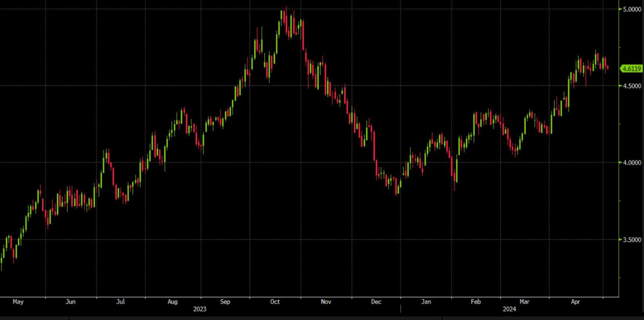Select the Jul label on time axis
Image resolution: width=644 pixels, height=320 pixels.
click(120, 301)
